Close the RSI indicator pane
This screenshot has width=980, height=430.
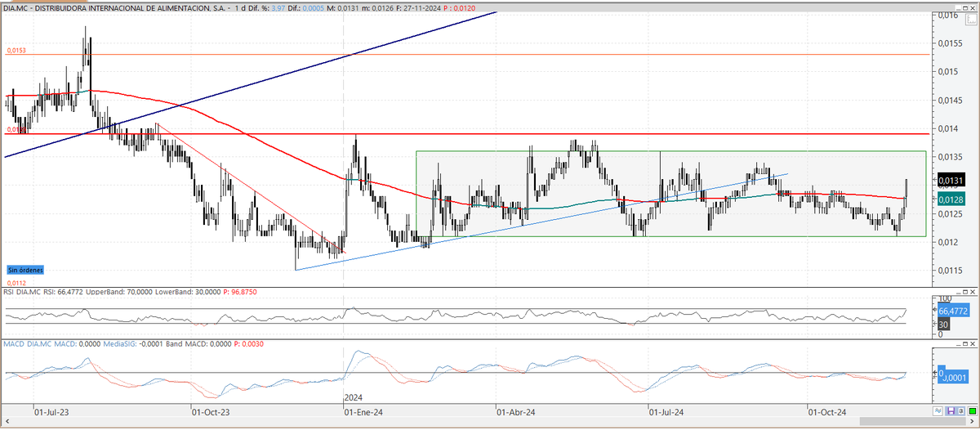tap(973, 292)
